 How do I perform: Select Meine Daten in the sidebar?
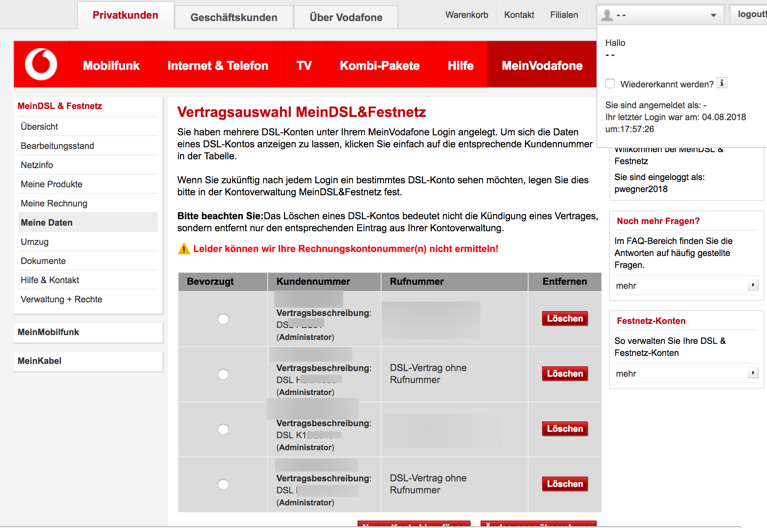tap(88, 222)
